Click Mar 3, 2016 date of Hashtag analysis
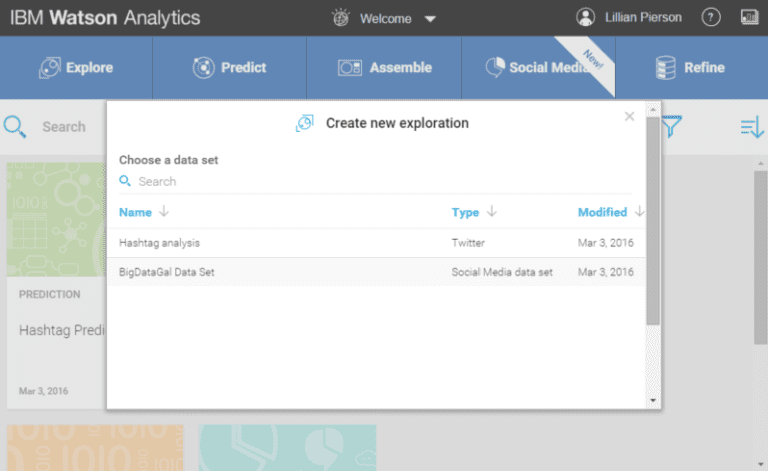 pyautogui.click(x=606, y=243)
